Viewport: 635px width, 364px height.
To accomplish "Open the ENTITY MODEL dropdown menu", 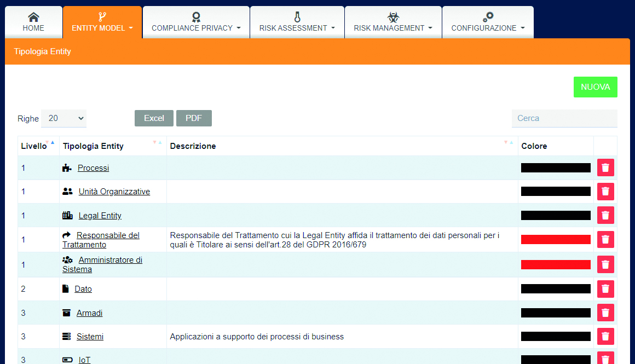I will pos(102,22).
